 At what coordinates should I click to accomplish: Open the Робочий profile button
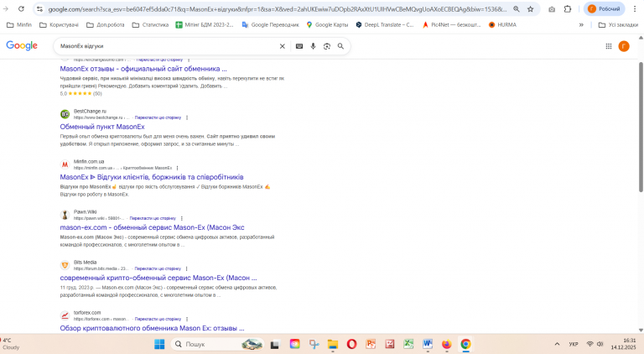(604, 9)
